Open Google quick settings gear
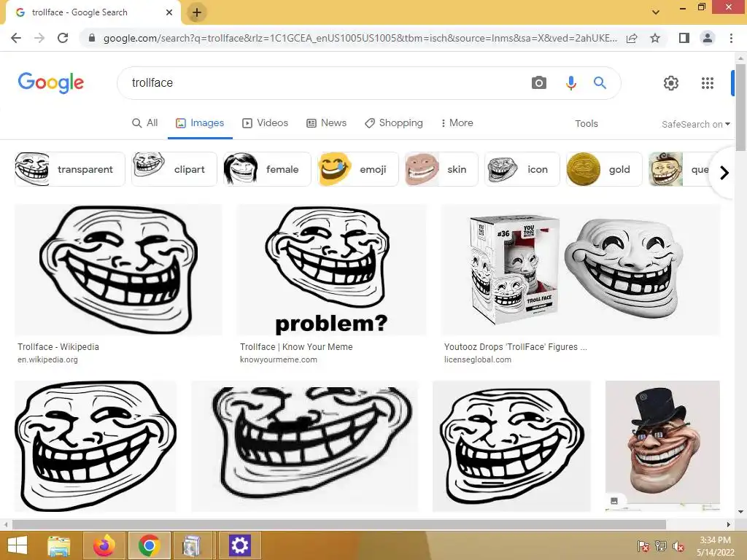The width and height of the screenshot is (747, 560). pyautogui.click(x=671, y=83)
